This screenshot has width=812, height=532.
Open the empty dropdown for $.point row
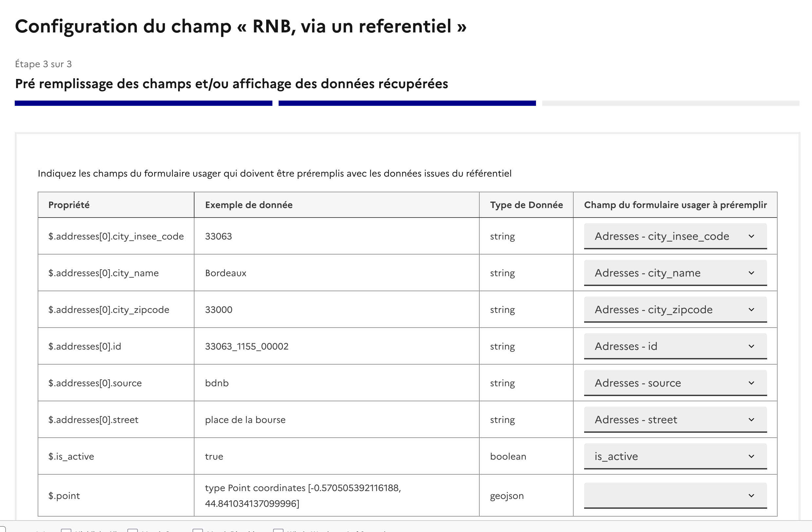point(675,496)
